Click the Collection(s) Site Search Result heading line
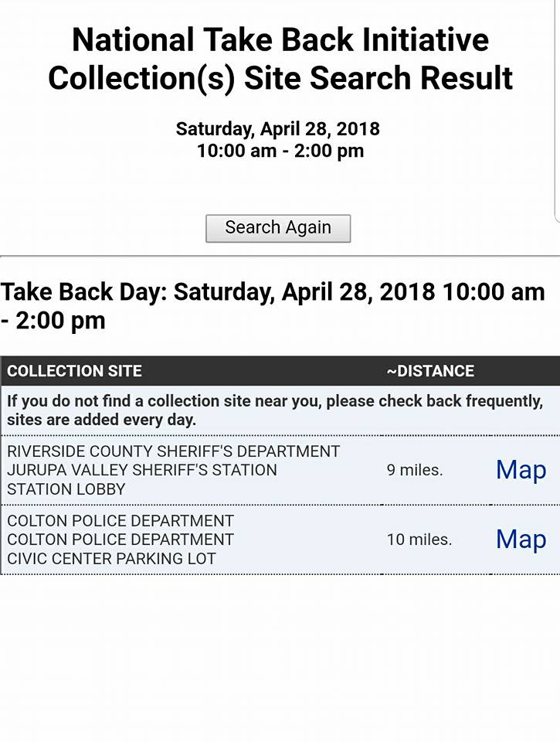 [x=280, y=78]
